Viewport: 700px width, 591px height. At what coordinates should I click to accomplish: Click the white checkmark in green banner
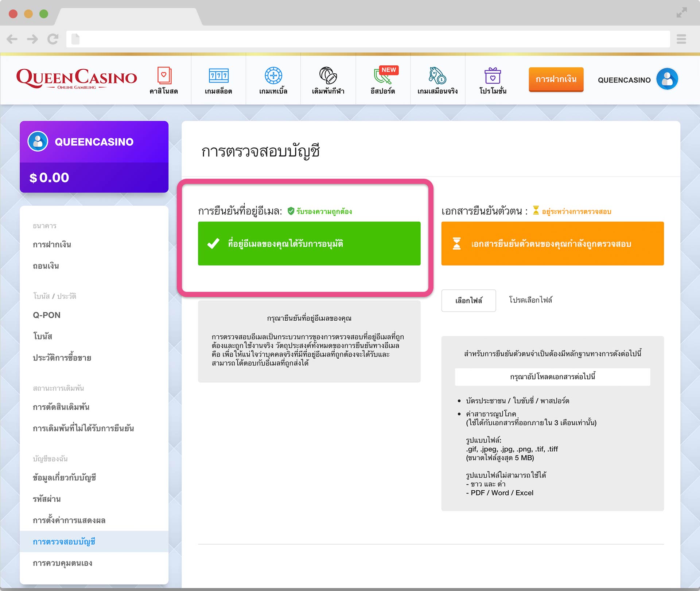213,243
